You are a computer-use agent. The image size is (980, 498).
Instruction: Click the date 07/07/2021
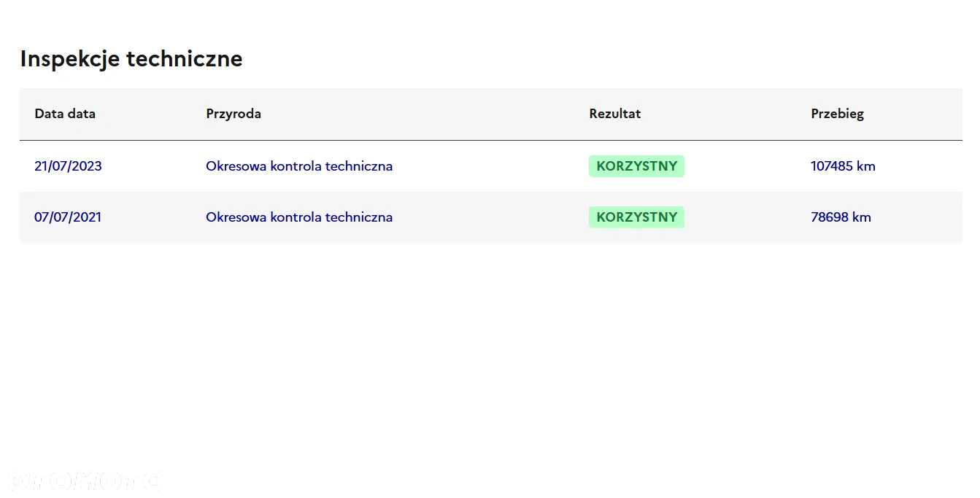tap(68, 217)
